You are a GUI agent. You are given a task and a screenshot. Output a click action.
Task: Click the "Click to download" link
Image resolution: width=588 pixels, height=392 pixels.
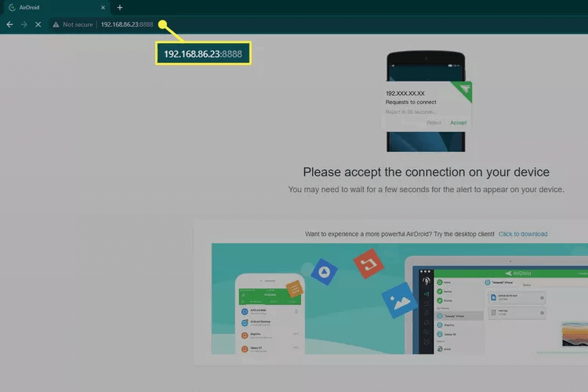coord(523,234)
